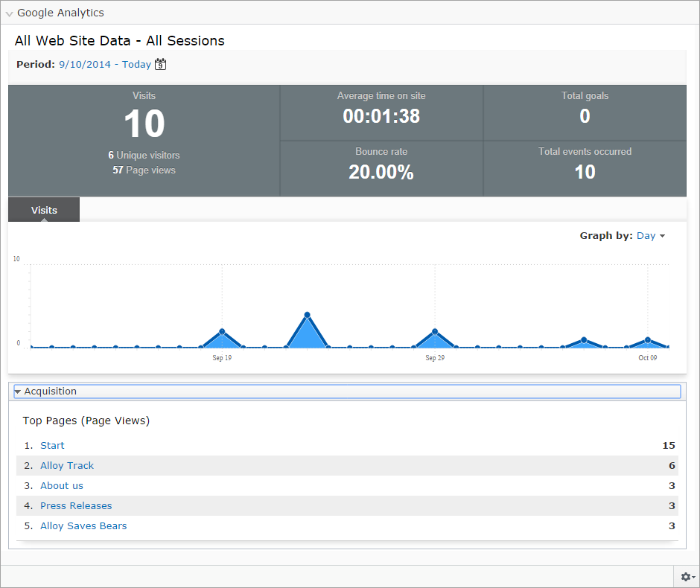Click the 6 Unique visitors text
This screenshot has width=700, height=588.
[x=144, y=156]
